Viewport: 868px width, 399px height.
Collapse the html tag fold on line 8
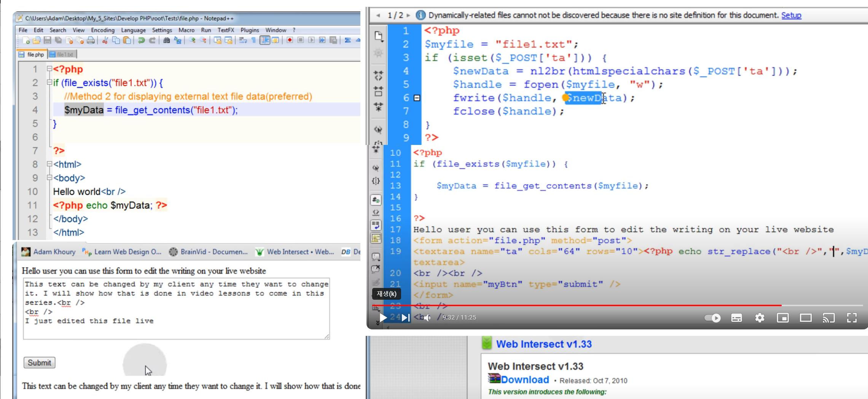[49, 164]
